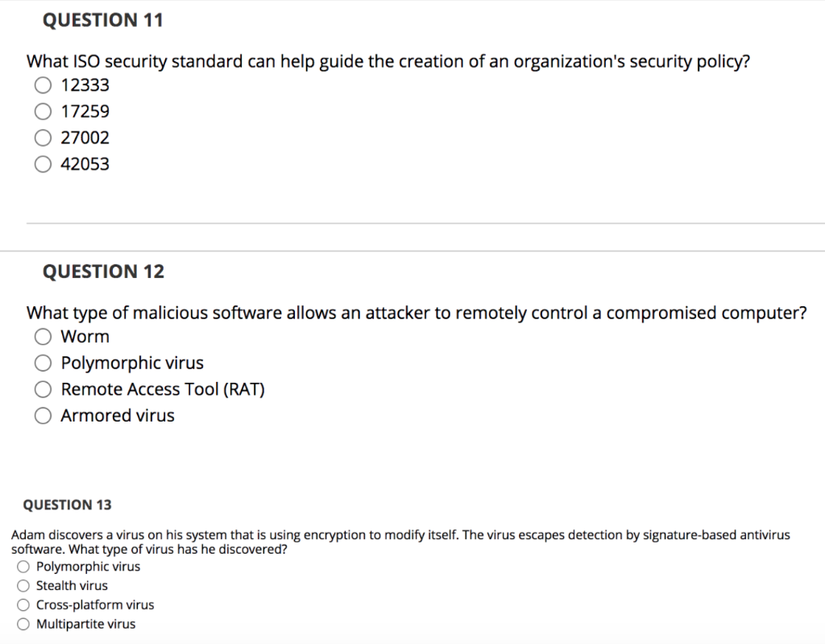
Task: Click the QUESTION 11 heading
Action: pos(103,19)
